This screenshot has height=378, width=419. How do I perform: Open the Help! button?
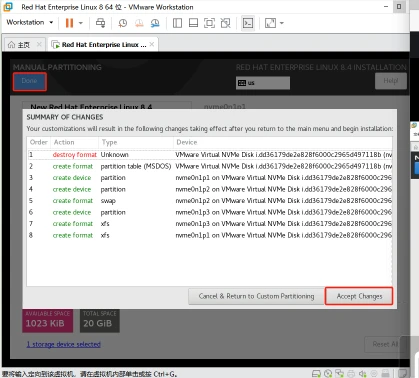coord(391,81)
